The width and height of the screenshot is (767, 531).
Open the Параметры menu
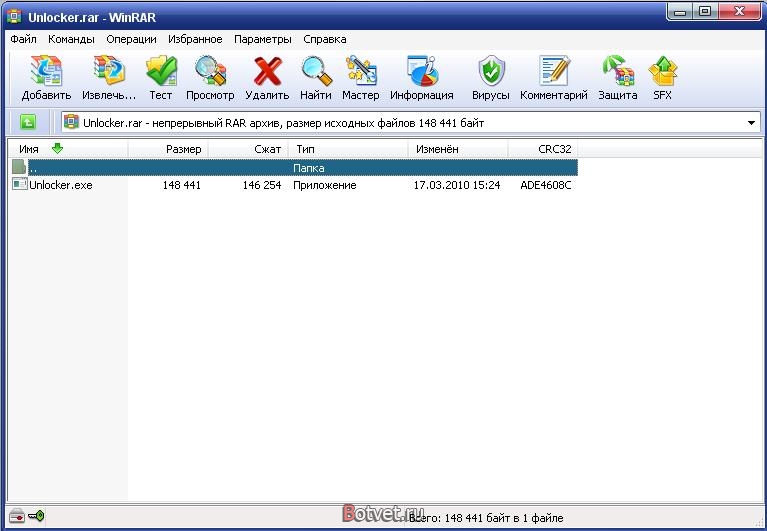click(263, 39)
